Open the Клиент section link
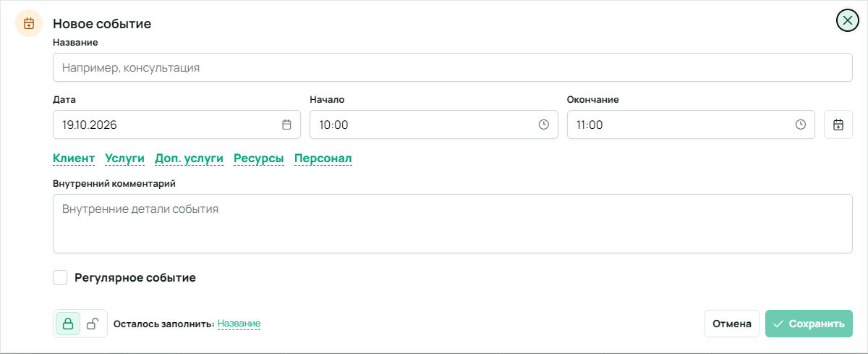The width and height of the screenshot is (868, 354). click(x=74, y=159)
